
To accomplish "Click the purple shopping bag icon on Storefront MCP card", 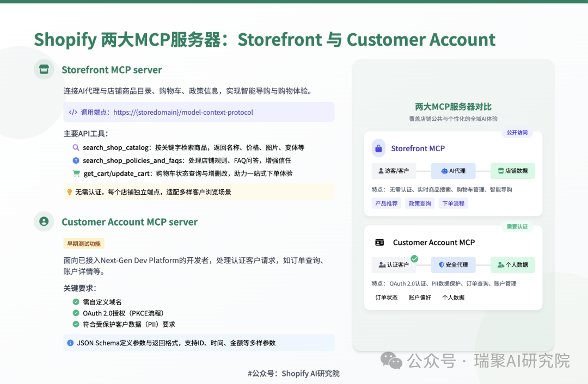I will tap(379, 148).
